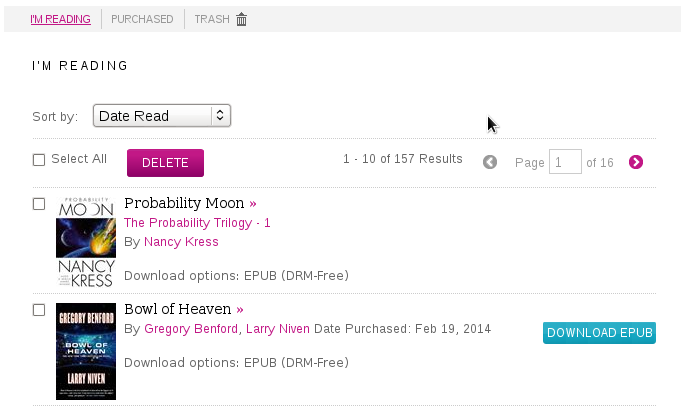Open the Trash tab

point(211,19)
